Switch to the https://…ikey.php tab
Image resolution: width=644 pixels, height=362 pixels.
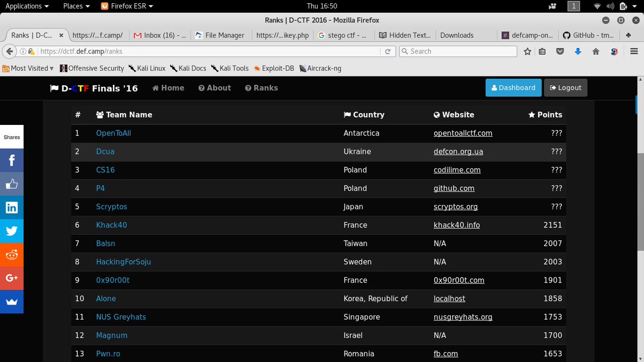[x=283, y=35]
